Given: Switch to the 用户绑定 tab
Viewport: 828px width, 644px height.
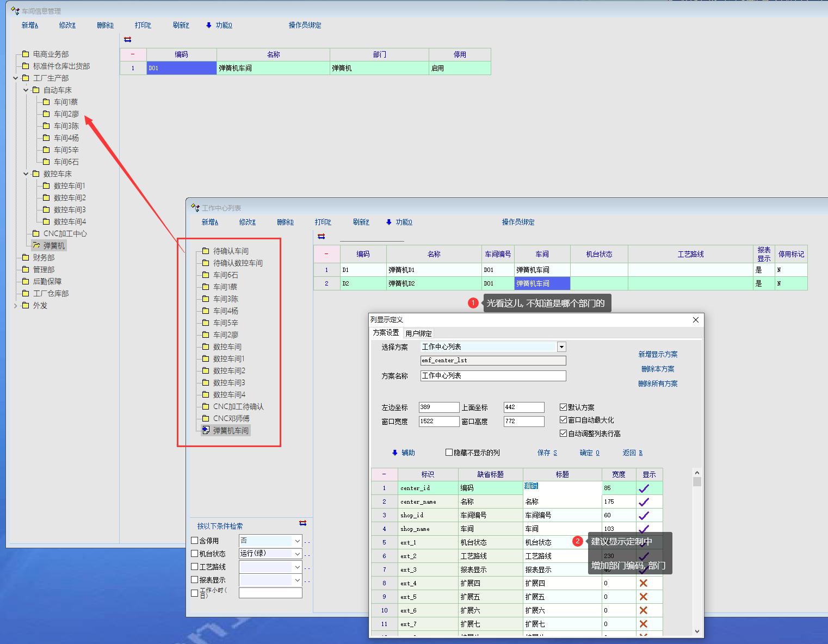Looking at the screenshot, I should (418, 333).
